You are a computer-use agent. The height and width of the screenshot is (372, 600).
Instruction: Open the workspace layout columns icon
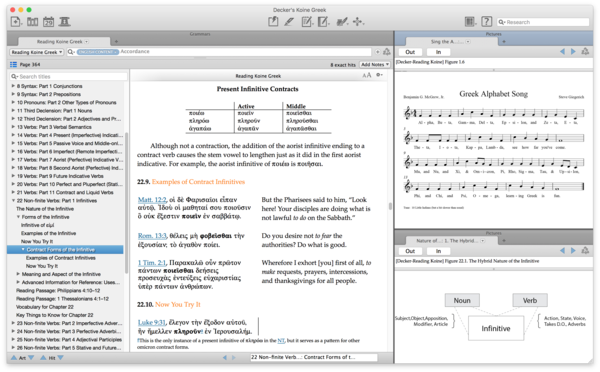(x=470, y=21)
